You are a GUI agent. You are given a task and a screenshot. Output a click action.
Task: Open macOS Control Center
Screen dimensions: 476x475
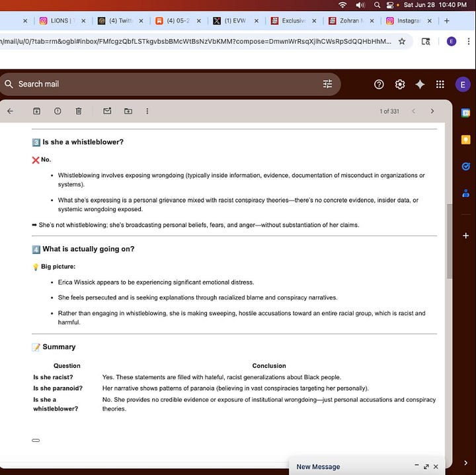pos(390,5)
